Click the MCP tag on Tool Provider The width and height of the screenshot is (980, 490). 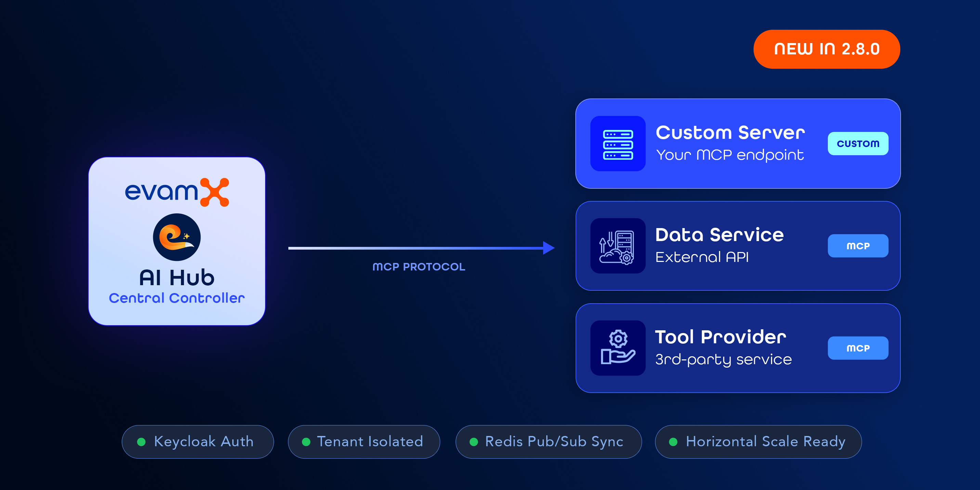coord(858,348)
